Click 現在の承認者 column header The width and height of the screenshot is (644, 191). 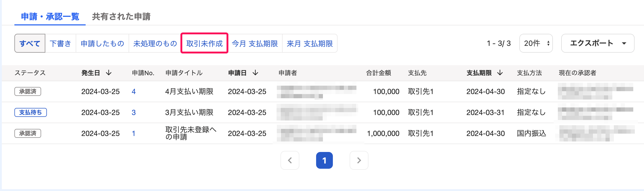pyautogui.click(x=577, y=73)
